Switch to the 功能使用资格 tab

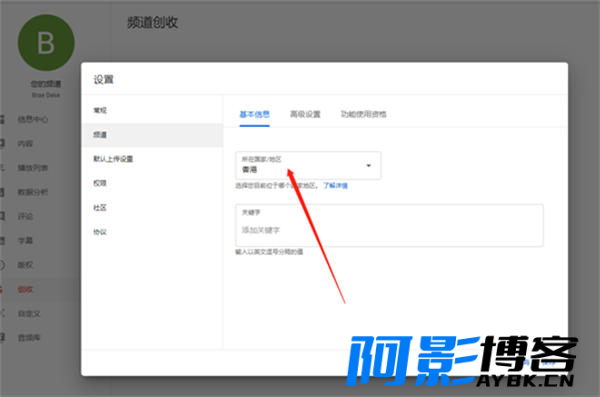pyautogui.click(x=364, y=114)
